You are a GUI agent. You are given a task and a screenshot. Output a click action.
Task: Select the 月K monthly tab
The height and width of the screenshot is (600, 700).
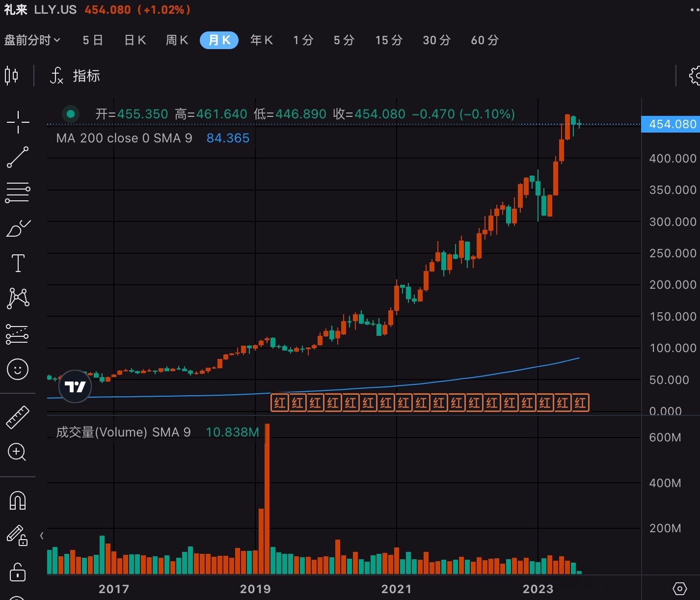(219, 40)
